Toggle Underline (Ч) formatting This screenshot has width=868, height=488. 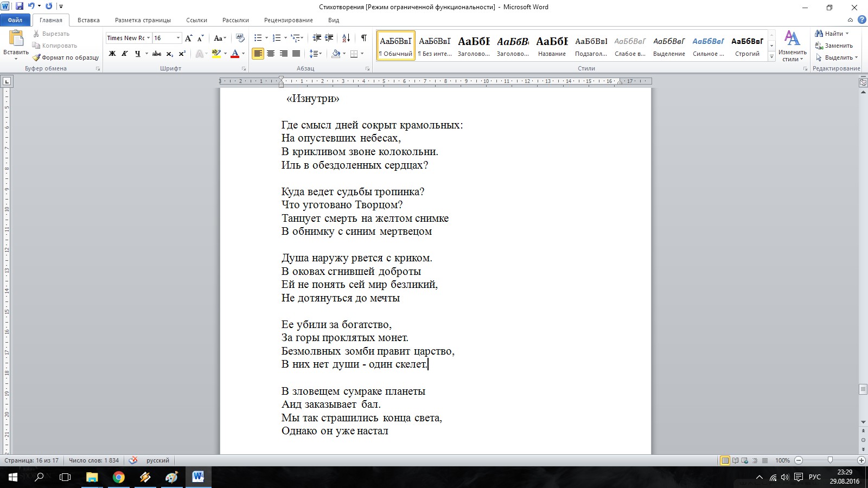(137, 54)
